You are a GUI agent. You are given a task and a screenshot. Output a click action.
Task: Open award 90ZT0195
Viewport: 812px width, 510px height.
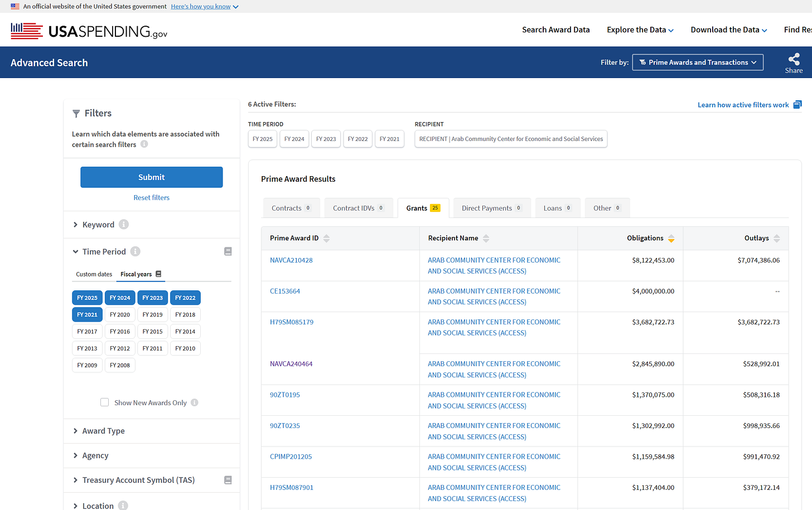[285, 395]
